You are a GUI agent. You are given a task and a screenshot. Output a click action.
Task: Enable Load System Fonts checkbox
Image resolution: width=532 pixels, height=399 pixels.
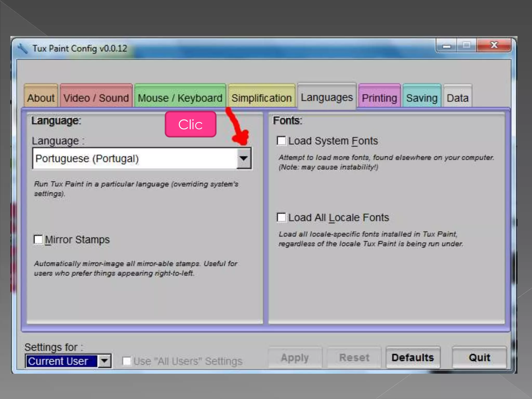click(x=281, y=141)
